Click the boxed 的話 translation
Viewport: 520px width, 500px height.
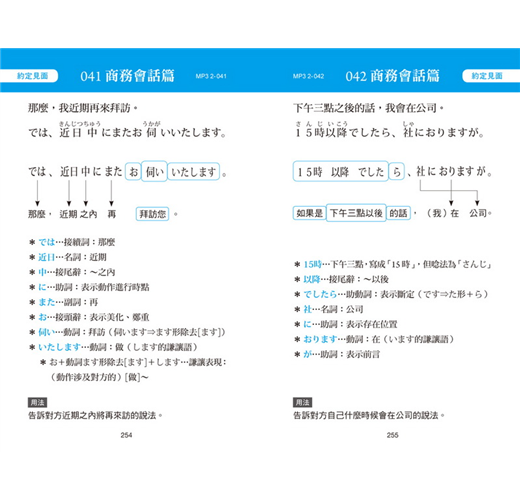pyautogui.click(x=398, y=213)
